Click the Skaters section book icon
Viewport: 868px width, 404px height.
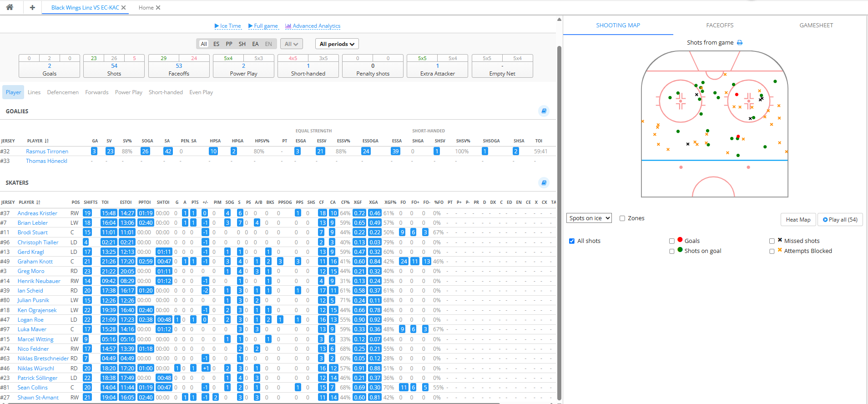tap(544, 182)
